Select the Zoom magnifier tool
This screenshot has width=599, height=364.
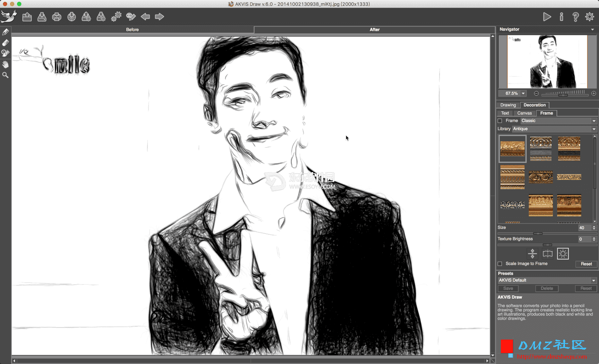click(x=5, y=75)
